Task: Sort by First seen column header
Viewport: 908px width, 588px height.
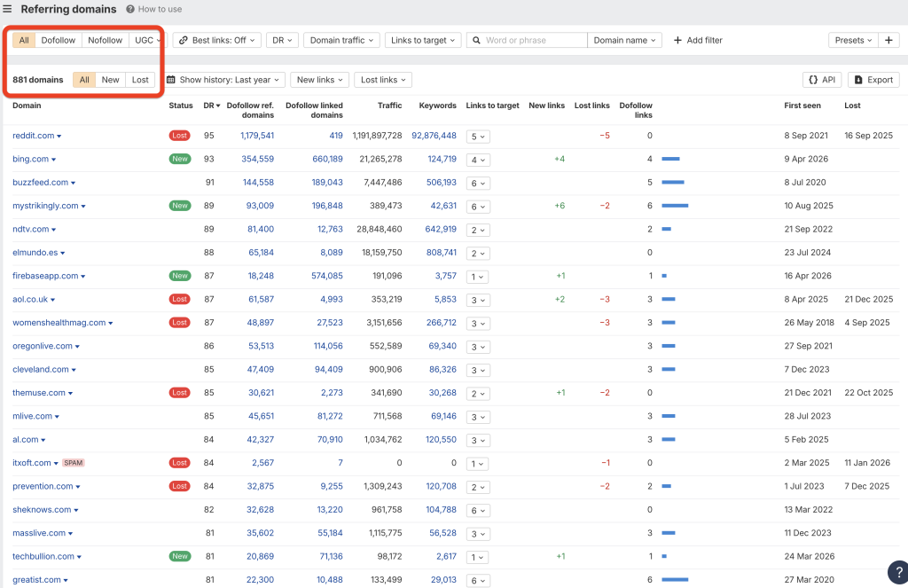Action: pyautogui.click(x=802, y=106)
